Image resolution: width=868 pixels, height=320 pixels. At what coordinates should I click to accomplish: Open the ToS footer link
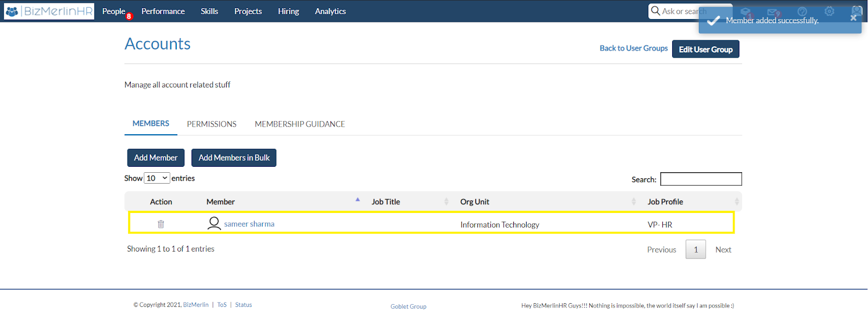pos(222,305)
